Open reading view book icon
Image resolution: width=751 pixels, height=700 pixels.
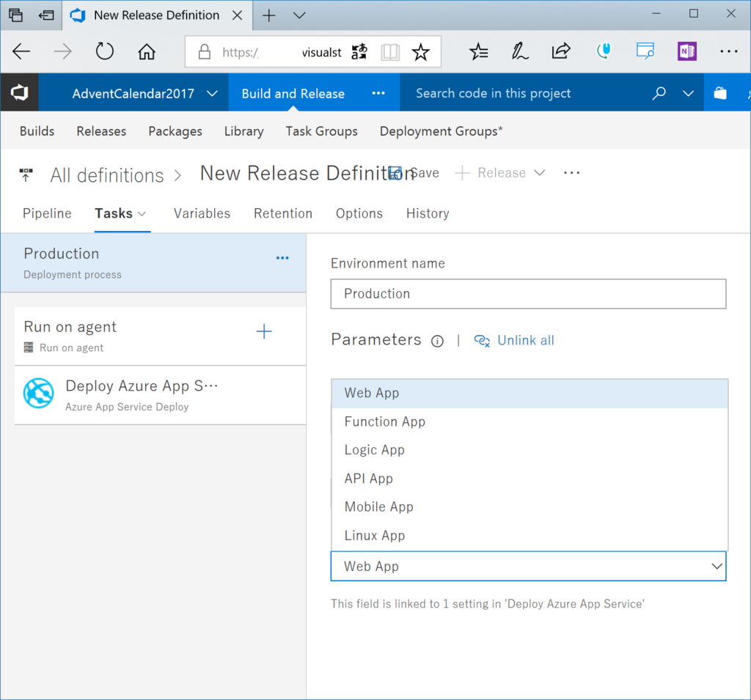(x=390, y=52)
